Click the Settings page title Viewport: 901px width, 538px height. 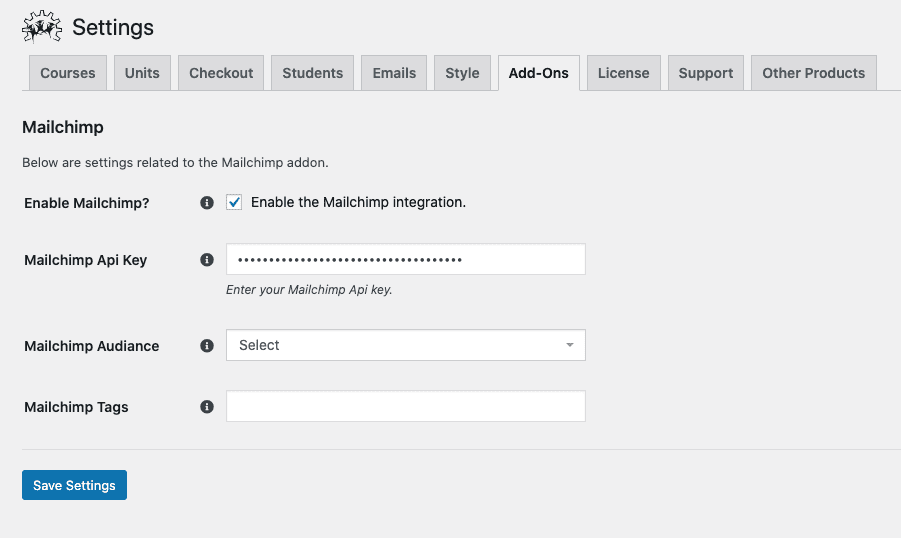(113, 27)
